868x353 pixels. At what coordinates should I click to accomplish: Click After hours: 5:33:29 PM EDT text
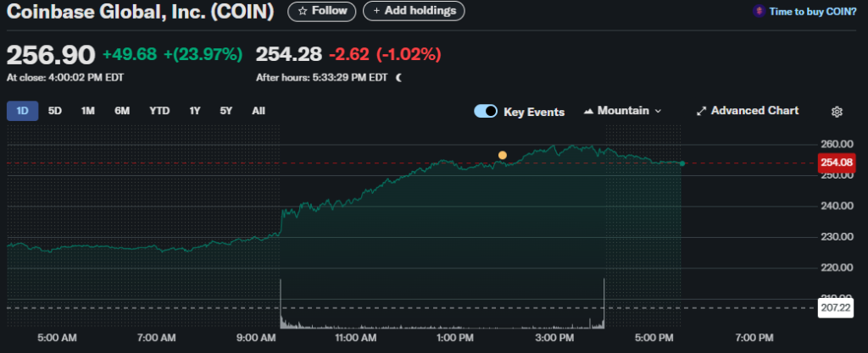point(321,78)
